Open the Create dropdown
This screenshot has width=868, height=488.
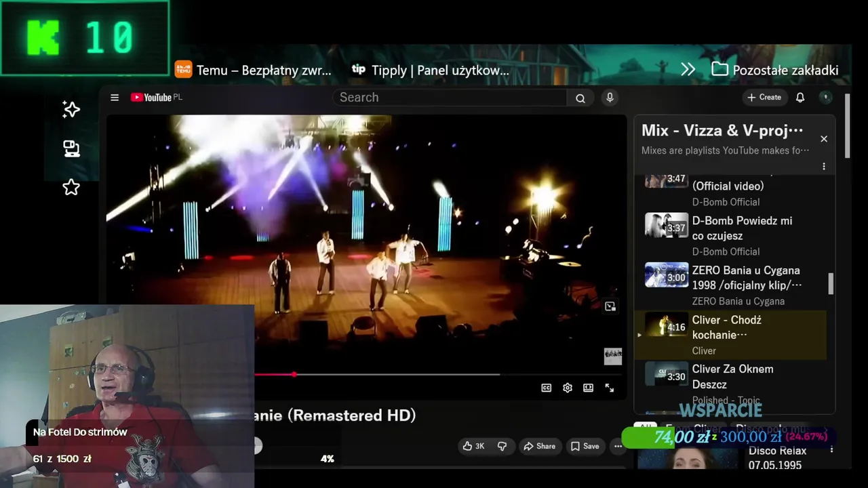[x=764, y=98]
